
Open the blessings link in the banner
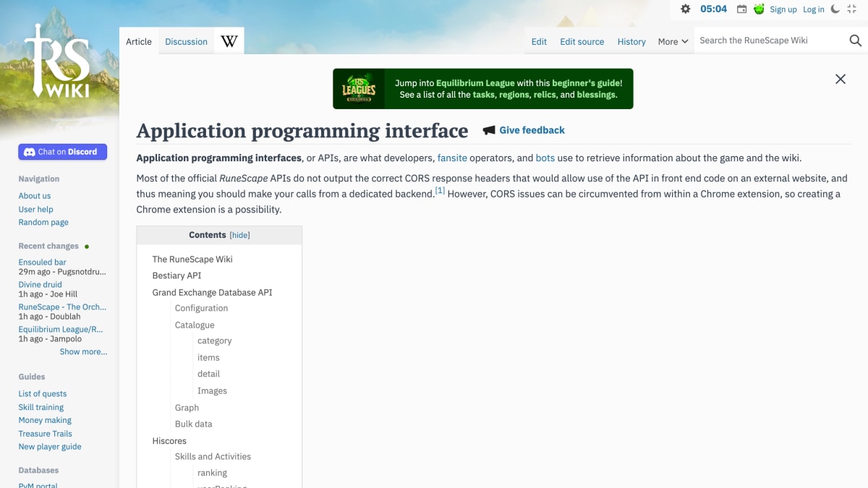coord(596,95)
